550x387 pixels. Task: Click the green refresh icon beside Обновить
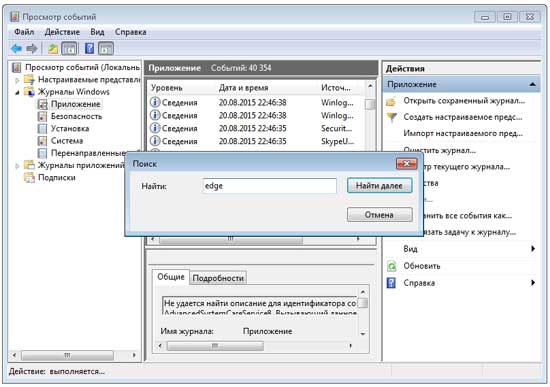point(391,266)
